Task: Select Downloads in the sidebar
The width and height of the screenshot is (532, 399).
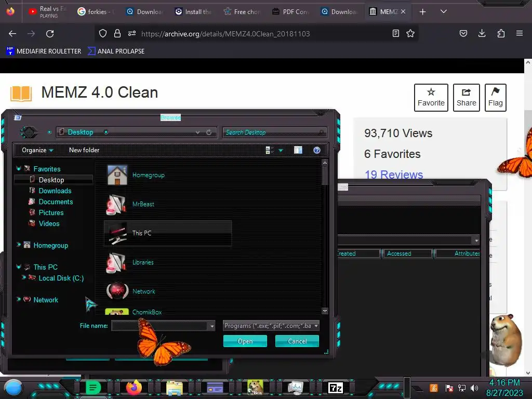Action: [x=55, y=191]
